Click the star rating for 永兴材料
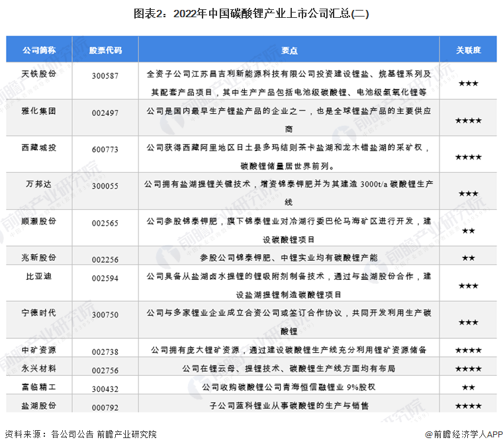Image resolution: width=503 pixels, height=448 pixels. click(x=469, y=369)
